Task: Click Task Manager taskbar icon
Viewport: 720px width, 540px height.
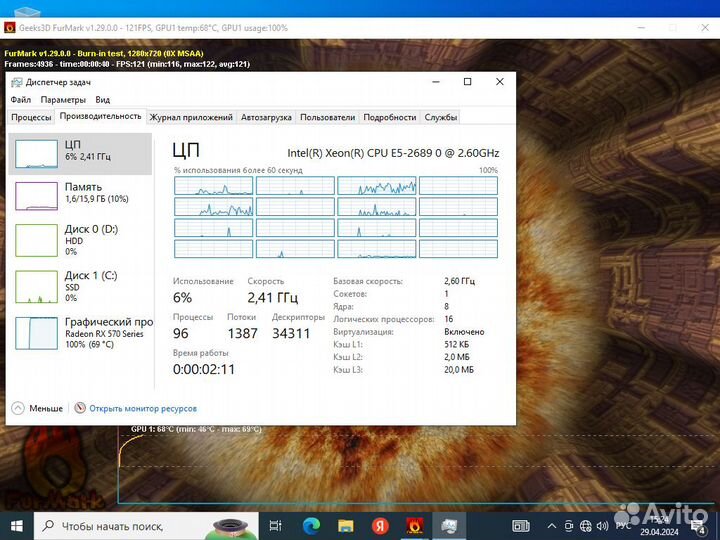Action: [x=449, y=526]
